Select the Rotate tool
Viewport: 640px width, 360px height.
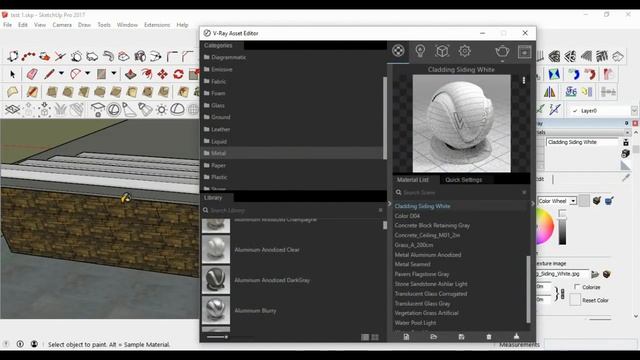tap(178, 74)
